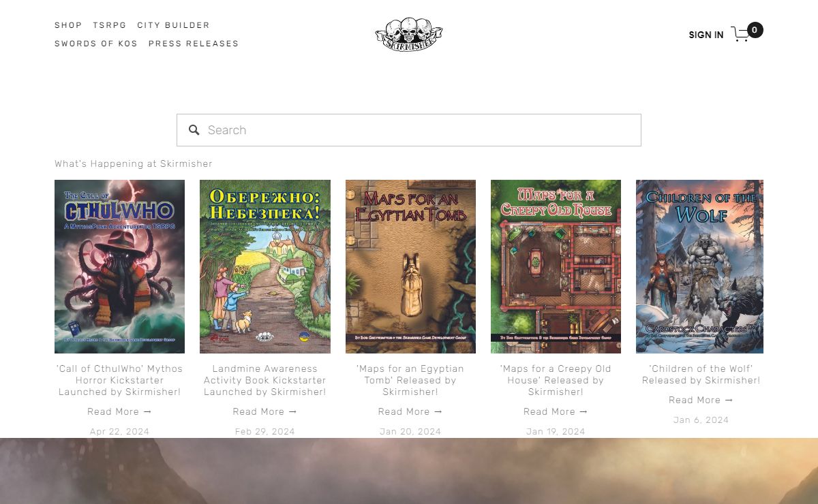Navigate to Swords of Kos page
This screenshot has width=818, height=504.
coord(96,44)
